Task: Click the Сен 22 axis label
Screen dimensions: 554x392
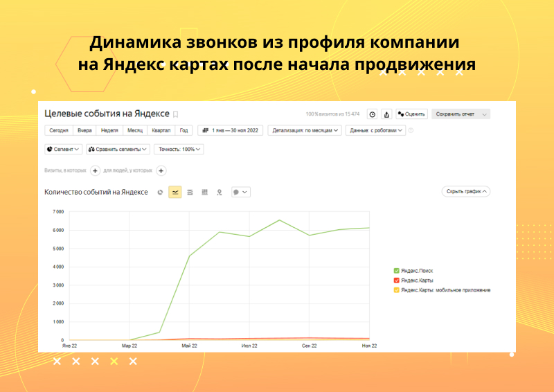Action: point(309,346)
